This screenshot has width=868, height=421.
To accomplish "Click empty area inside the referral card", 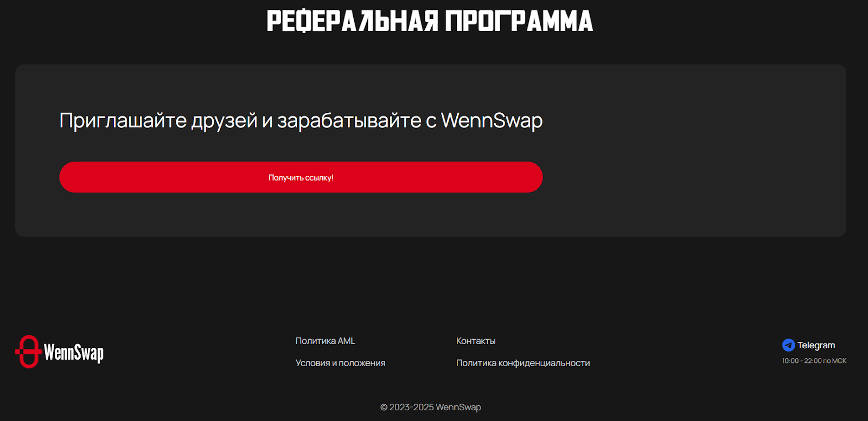I will pyautogui.click(x=694, y=152).
